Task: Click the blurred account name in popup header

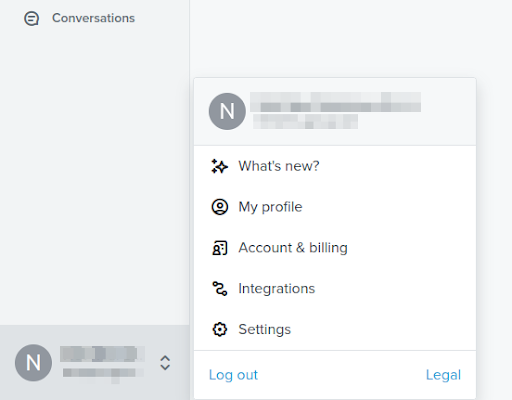Action: tap(335, 102)
